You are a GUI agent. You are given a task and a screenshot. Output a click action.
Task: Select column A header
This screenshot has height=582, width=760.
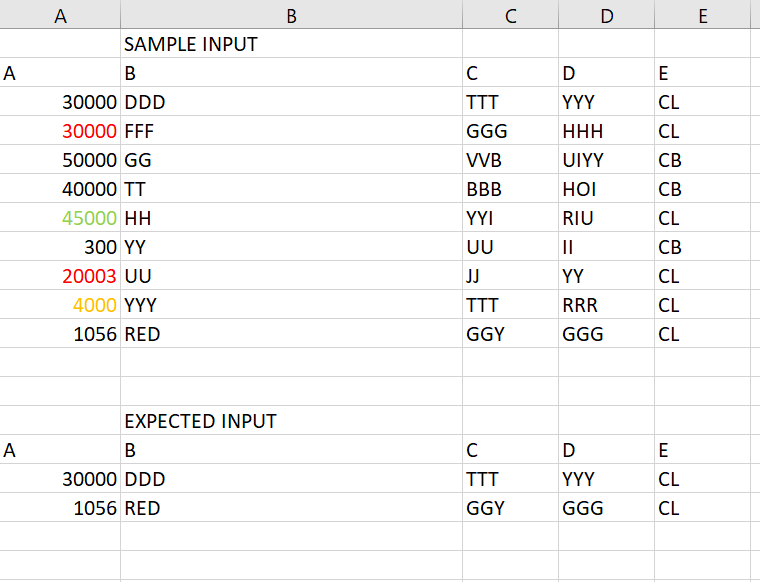tap(60, 14)
